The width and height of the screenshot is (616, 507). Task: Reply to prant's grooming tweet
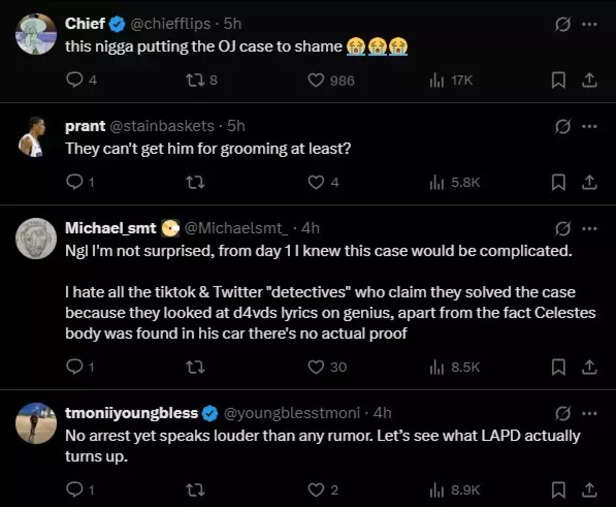(x=74, y=182)
